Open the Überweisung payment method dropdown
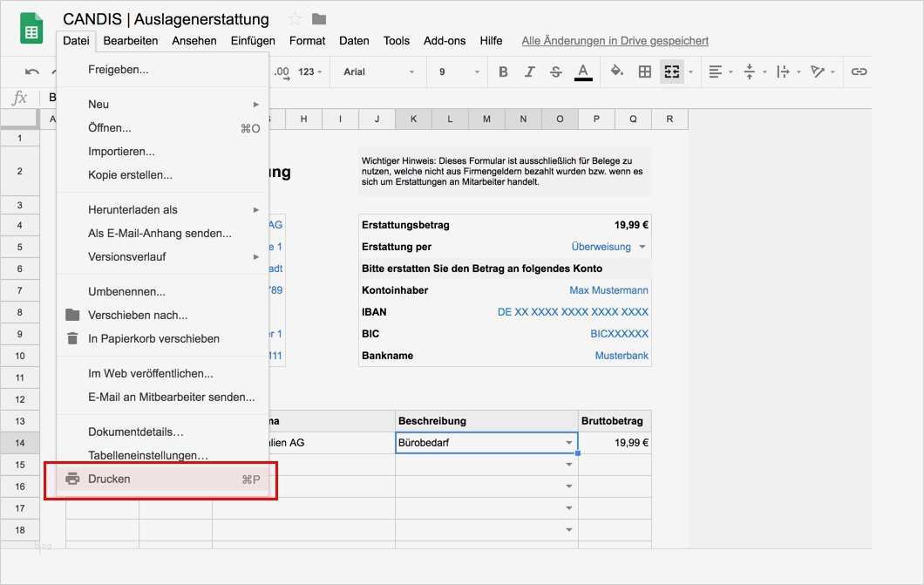 coord(642,247)
